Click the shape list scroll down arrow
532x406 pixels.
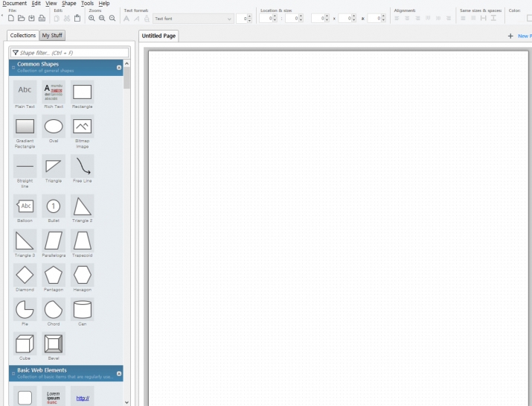coord(126,402)
